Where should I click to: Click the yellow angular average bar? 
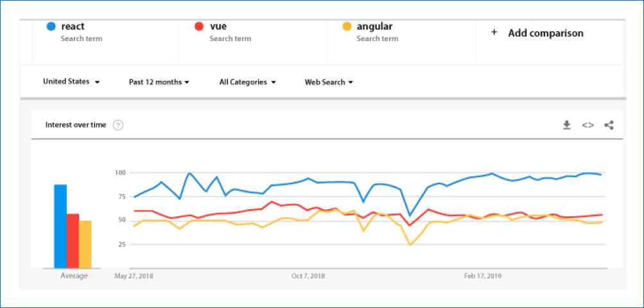click(85, 244)
